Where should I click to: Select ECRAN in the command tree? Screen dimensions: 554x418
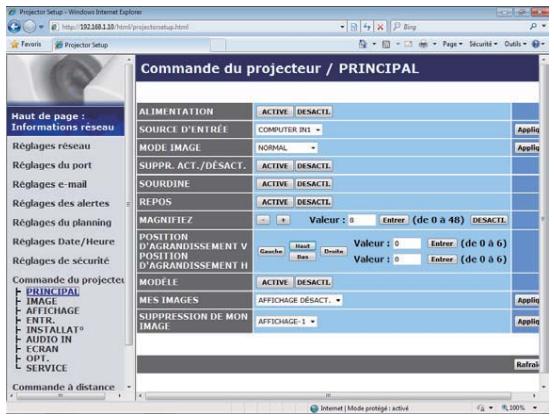tap(42, 349)
